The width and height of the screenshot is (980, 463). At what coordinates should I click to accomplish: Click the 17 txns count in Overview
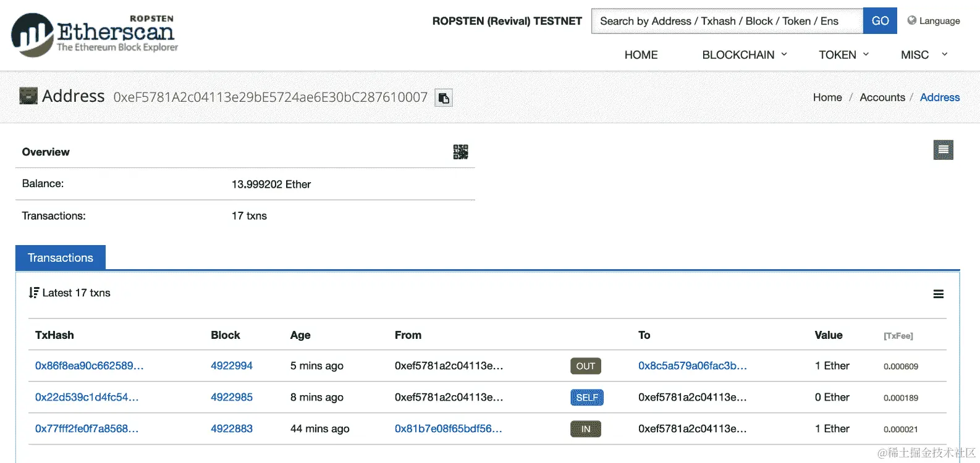(249, 216)
